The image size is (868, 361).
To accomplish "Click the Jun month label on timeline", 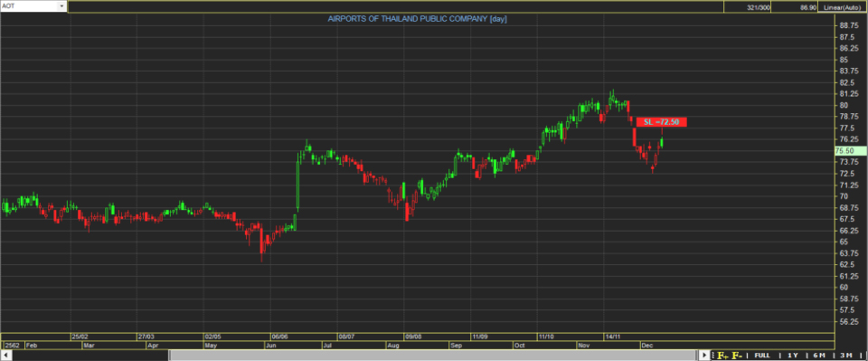I will pos(270,345).
